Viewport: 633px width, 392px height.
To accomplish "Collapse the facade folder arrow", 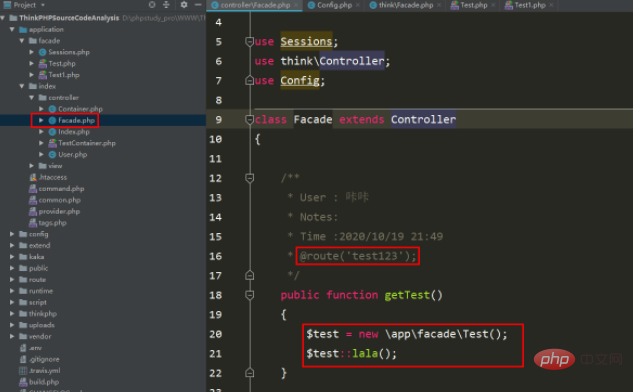I will coord(22,41).
